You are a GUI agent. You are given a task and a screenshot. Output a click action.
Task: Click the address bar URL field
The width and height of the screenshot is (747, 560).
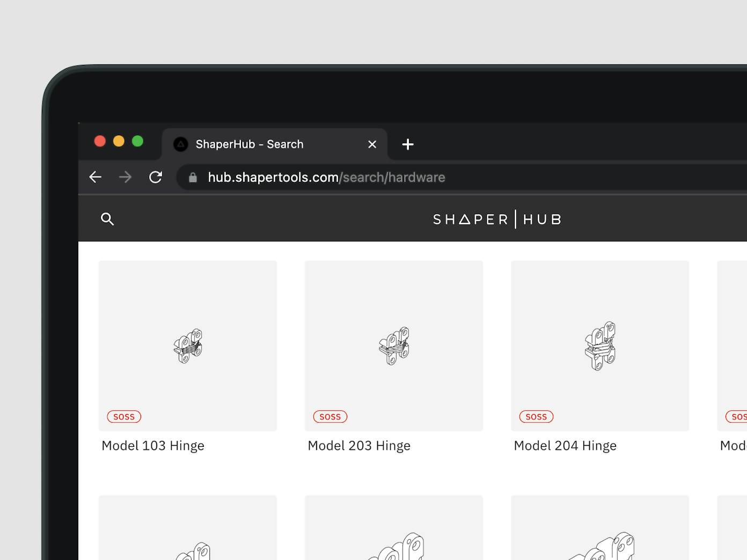point(462,178)
